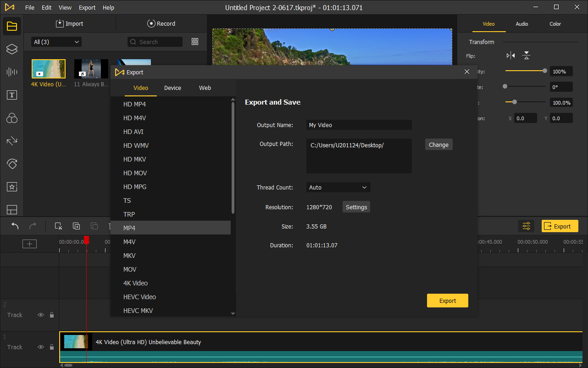Flip the clip vertically
This screenshot has width=588, height=368.
click(526, 55)
